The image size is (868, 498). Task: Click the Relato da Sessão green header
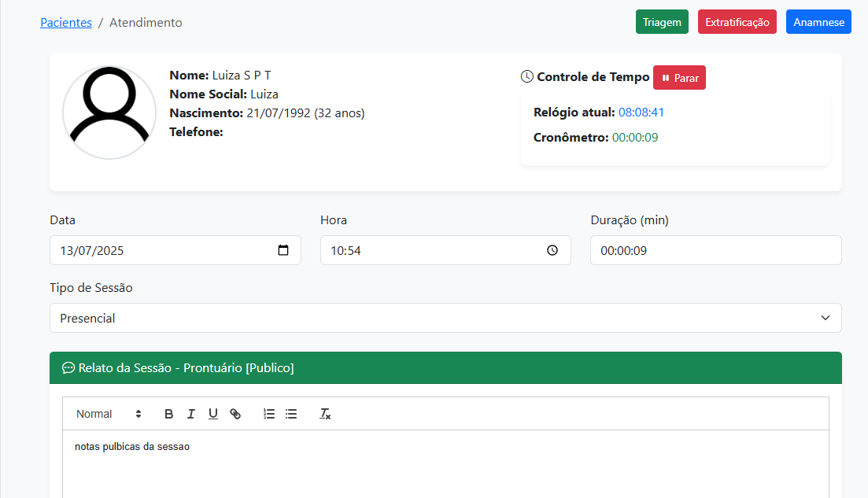(x=445, y=367)
